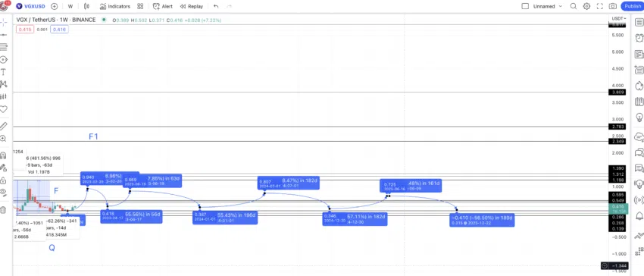Toggle magnet mode for drawings
Viewport: 644px width, 276px height.
(3, 155)
